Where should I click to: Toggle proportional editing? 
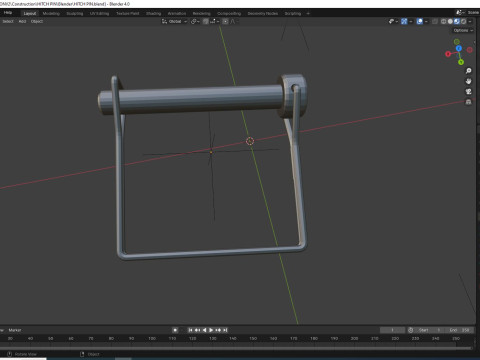coord(225,21)
